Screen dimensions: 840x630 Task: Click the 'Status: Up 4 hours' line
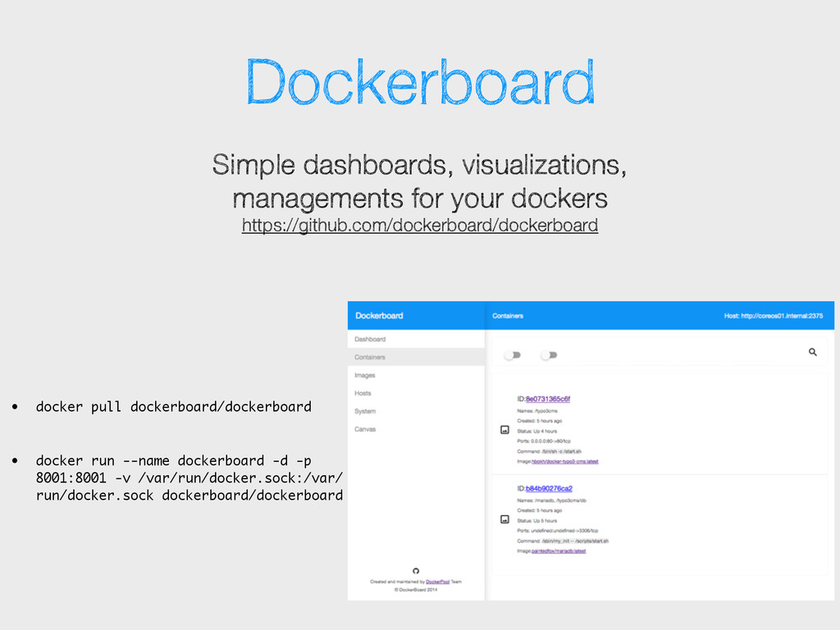click(536, 431)
